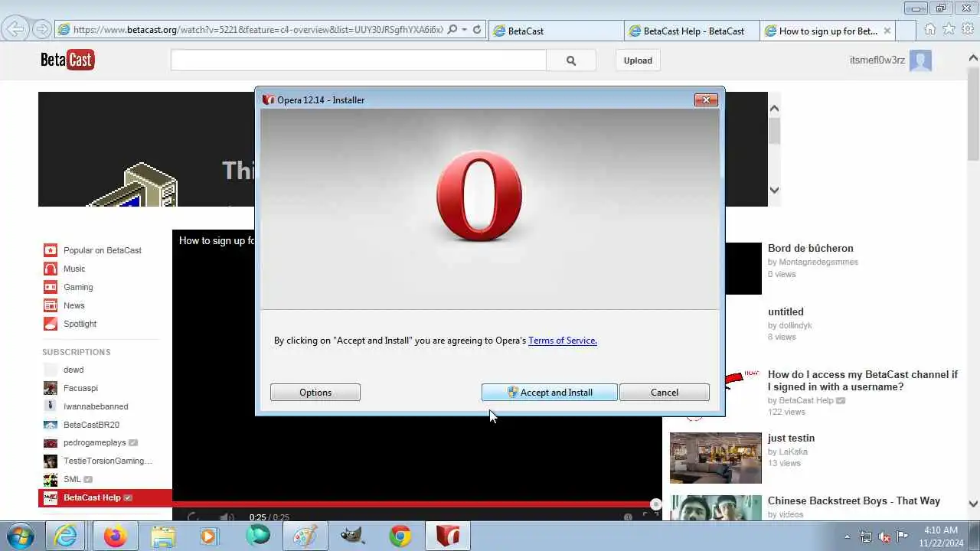
Task: Open the pedrogameplays subscription
Action: 94,442
